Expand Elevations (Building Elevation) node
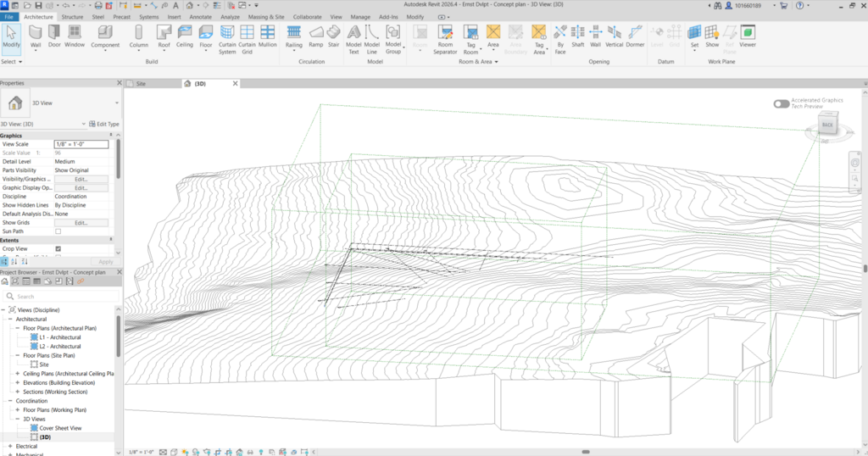The image size is (868, 456). (x=17, y=382)
